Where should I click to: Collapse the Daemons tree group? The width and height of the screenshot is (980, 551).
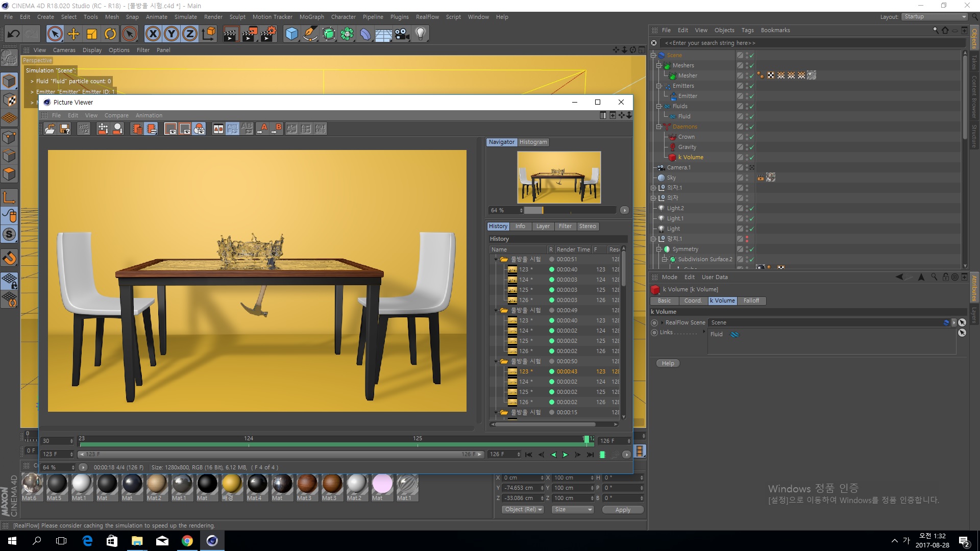(659, 127)
